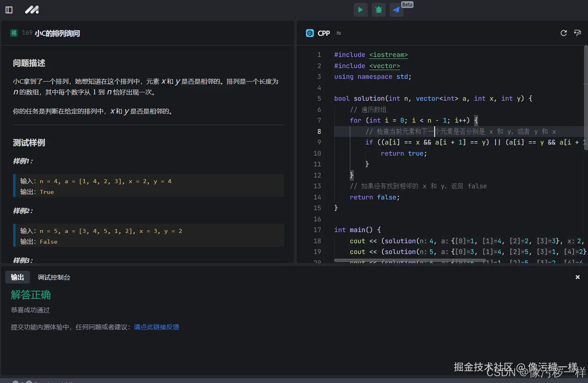
Task: Click sample 1 output True
Action: 37,192
